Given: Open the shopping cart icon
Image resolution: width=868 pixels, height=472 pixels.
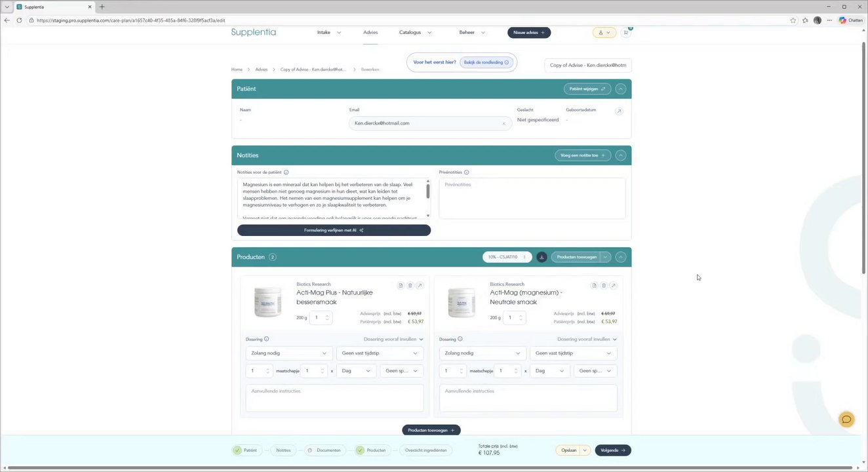Looking at the screenshot, I should click(626, 32).
